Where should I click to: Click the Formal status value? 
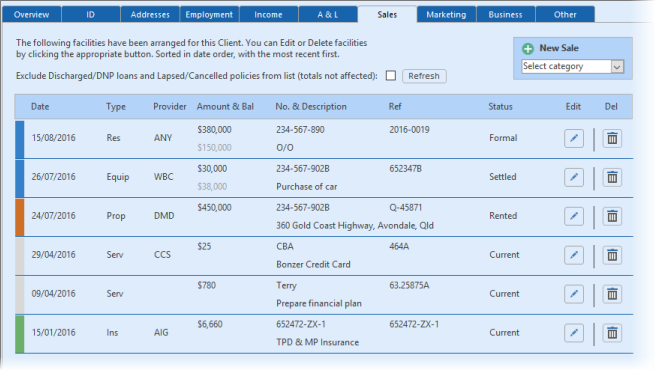pos(503,138)
